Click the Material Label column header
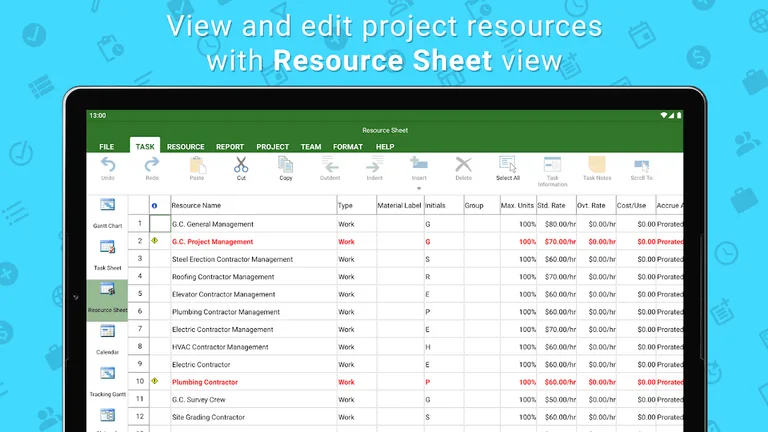 [x=400, y=205]
